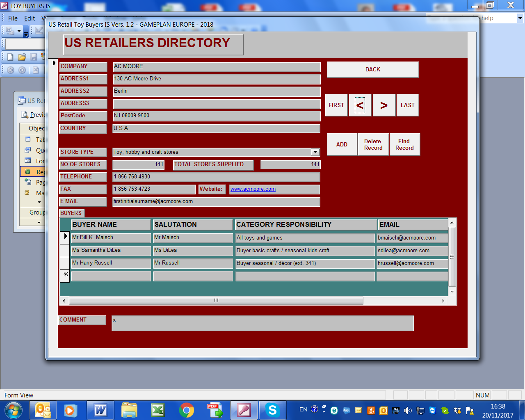Click the forward arrow navigation icon
Screen dimensions: 525x420
pyautogui.click(x=22, y=70)
